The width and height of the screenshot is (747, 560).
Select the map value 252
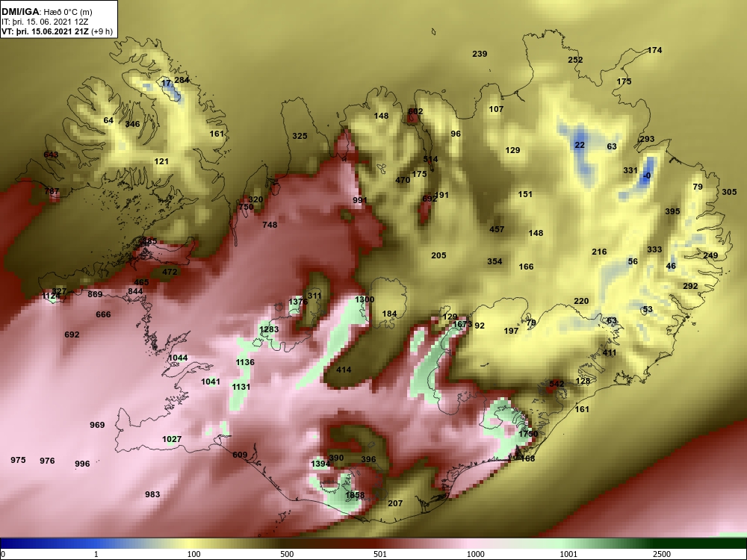pos(575,60)
